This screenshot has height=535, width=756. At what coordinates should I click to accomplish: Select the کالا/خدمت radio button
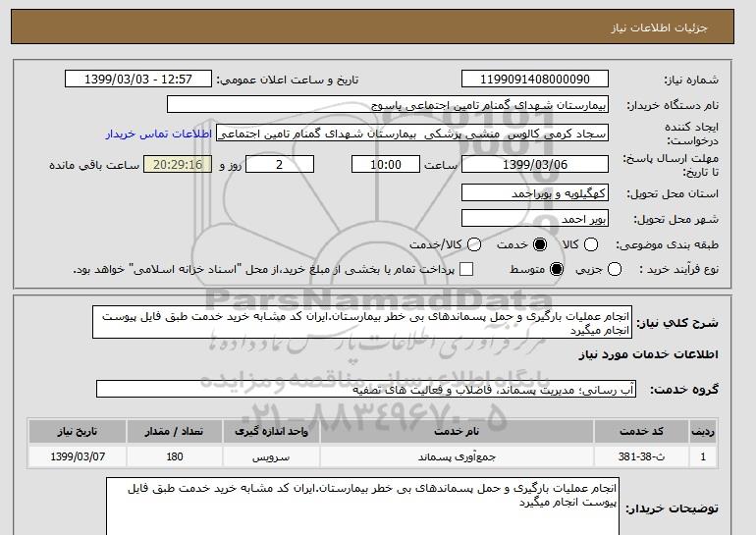point(474,244)
